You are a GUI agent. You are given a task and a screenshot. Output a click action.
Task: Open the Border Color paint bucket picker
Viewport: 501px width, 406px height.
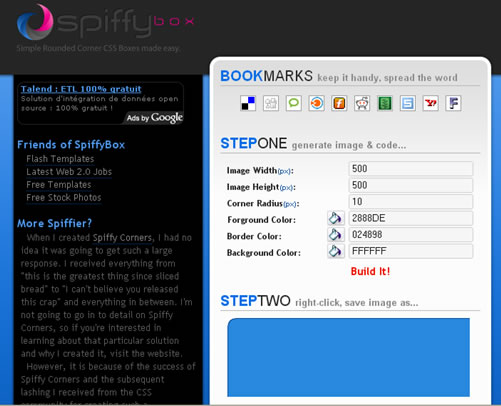coord(336,235)
